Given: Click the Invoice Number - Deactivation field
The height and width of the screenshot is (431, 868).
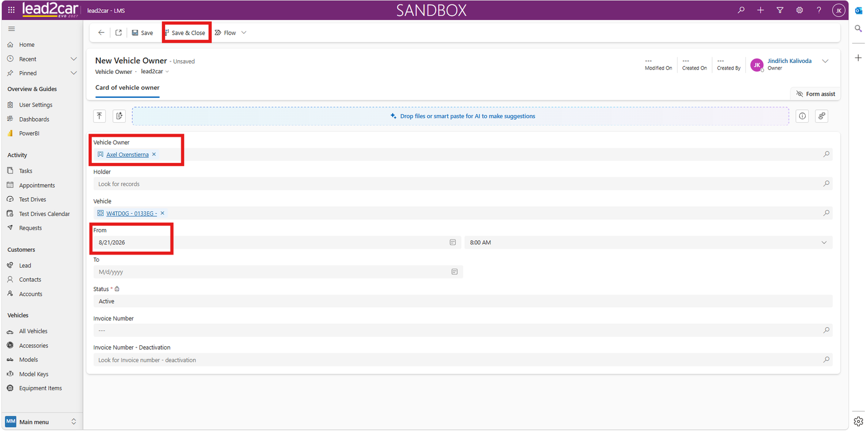Looking at the screenshot, I should 462,360.
